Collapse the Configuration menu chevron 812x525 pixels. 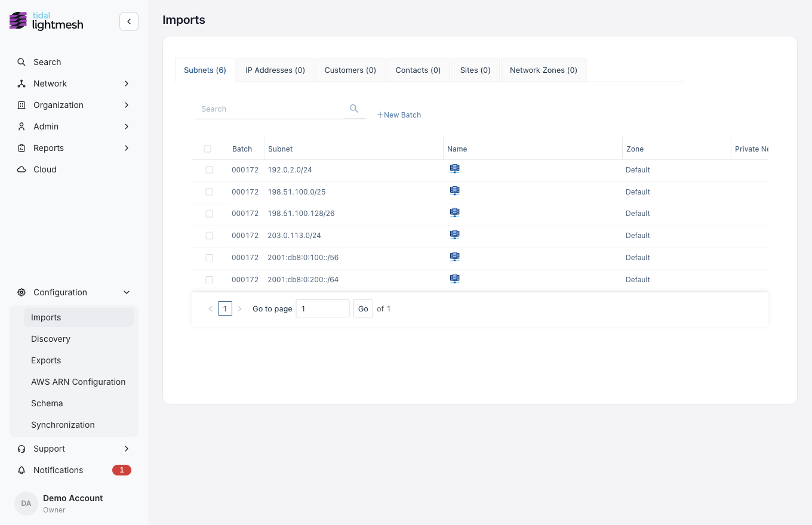127,292
